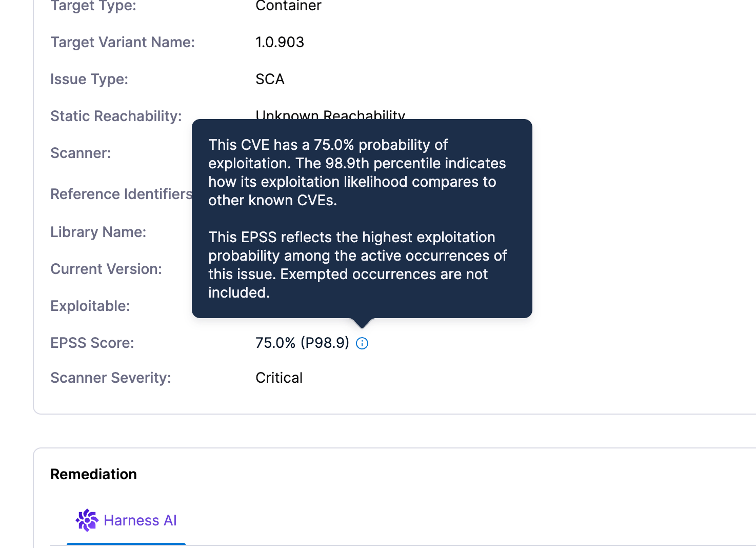Viewport: 756px width, 548px height.
Task: Click the EPSS Score field label
Action: point(92,343)
